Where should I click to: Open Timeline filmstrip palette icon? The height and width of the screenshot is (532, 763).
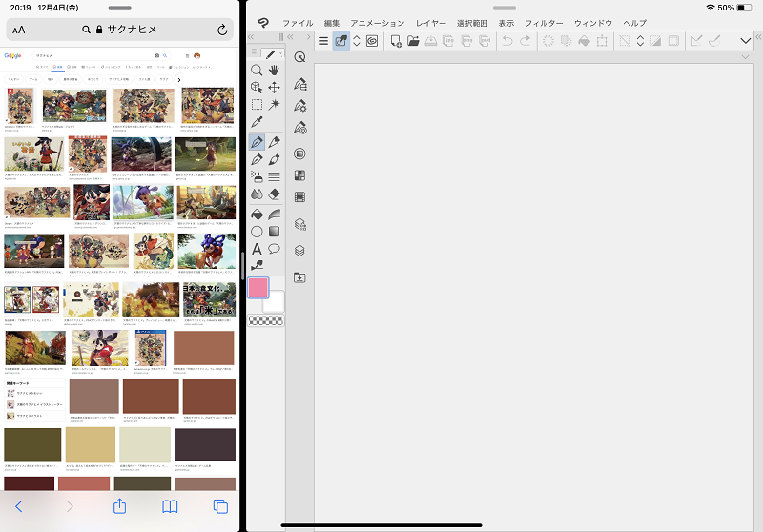(x=299, y=197)
